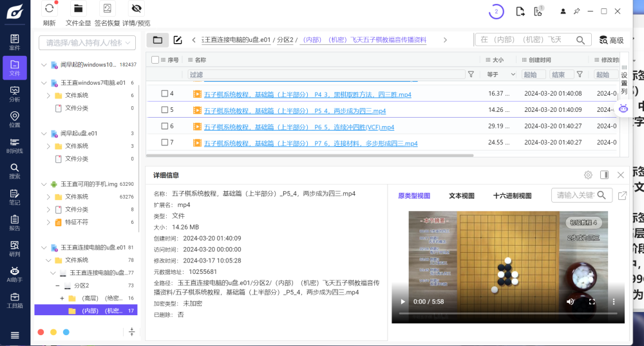Click the video progress bar
The width and height of the screenshot is (644, 346).
(x=508, y=314)
